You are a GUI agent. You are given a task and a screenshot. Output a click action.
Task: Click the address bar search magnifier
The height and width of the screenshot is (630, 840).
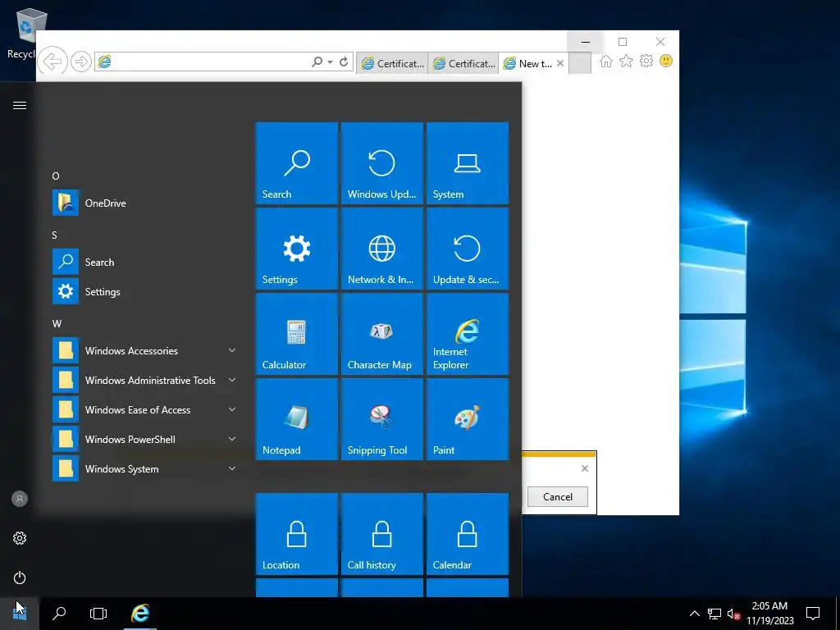click(317, 62)
